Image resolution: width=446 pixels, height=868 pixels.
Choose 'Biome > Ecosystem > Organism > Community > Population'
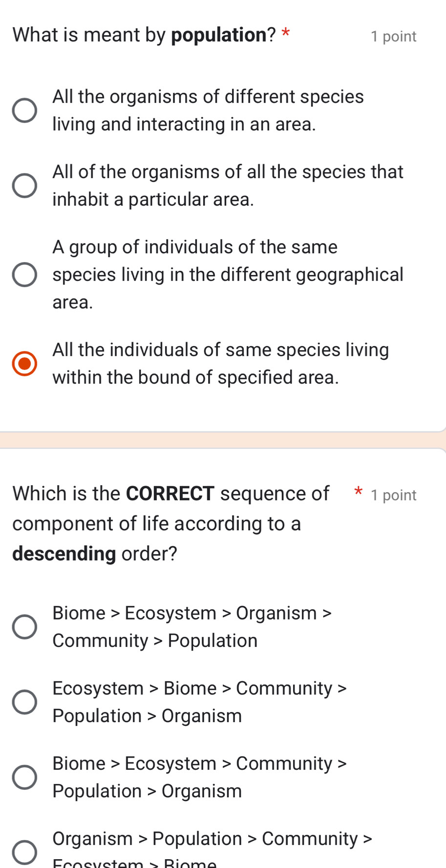tap(24, 627)
